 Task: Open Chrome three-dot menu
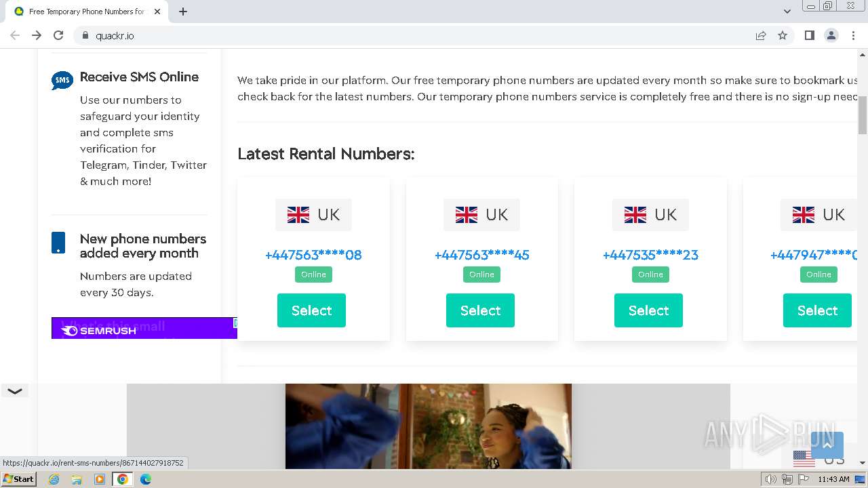(853, 35)
